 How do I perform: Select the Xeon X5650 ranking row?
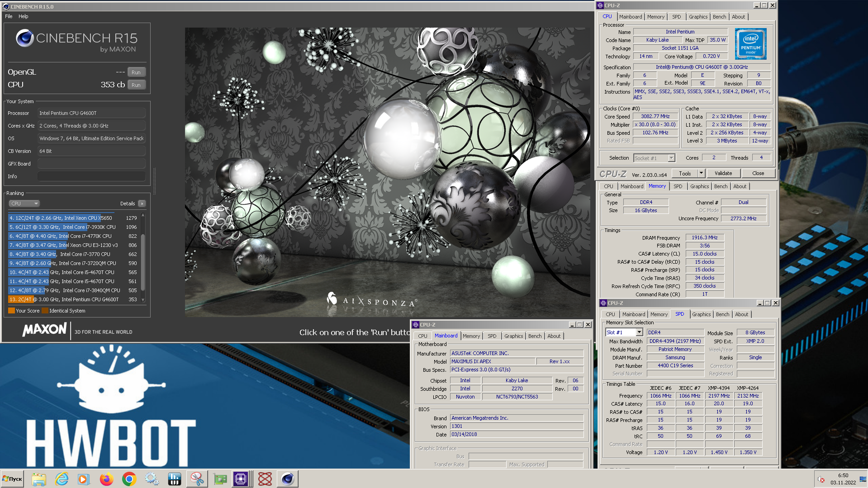pyautogui.click(x=73, y=218)
